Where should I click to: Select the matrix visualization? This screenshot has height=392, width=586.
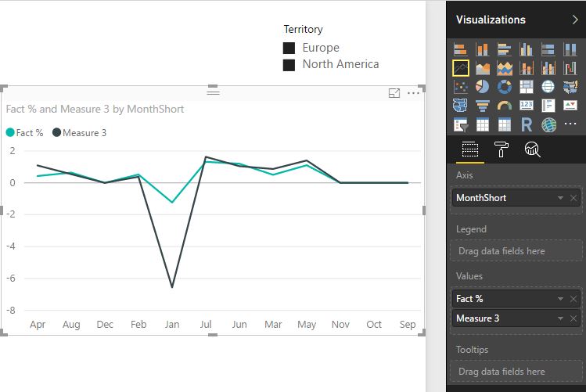click(504, 125)
